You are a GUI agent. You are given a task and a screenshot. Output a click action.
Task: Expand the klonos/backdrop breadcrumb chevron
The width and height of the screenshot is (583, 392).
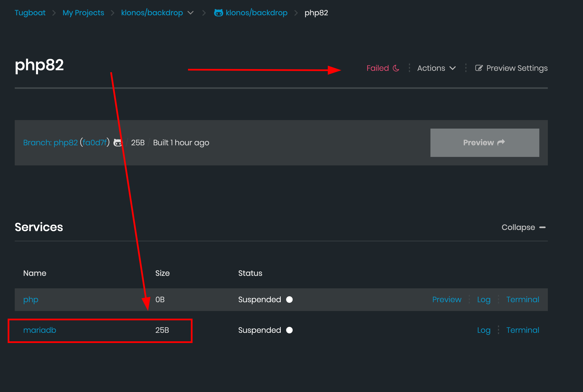(191, 13)
